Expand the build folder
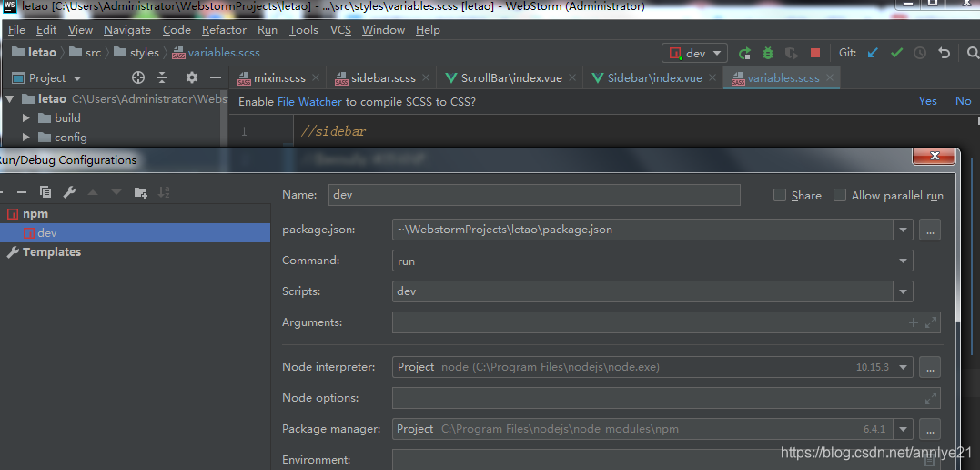This screenshot has width=980, height=470. [x=26, y=117]
